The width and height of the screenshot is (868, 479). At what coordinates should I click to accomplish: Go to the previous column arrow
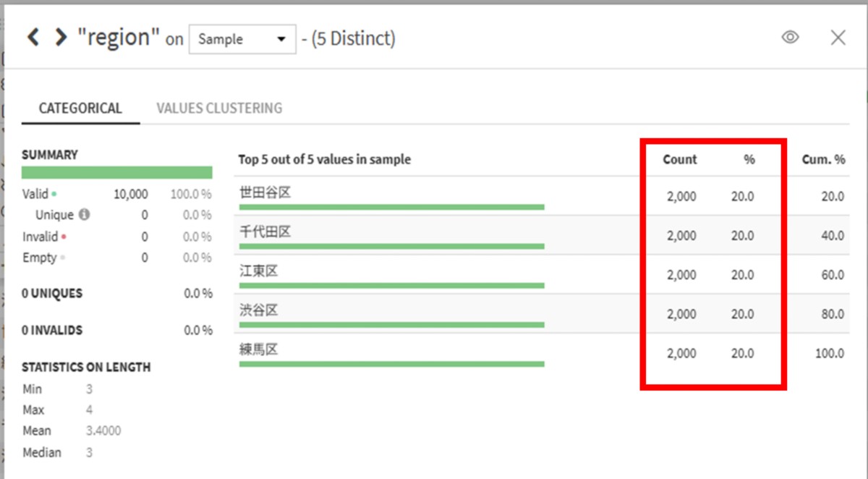pos(33,38)
